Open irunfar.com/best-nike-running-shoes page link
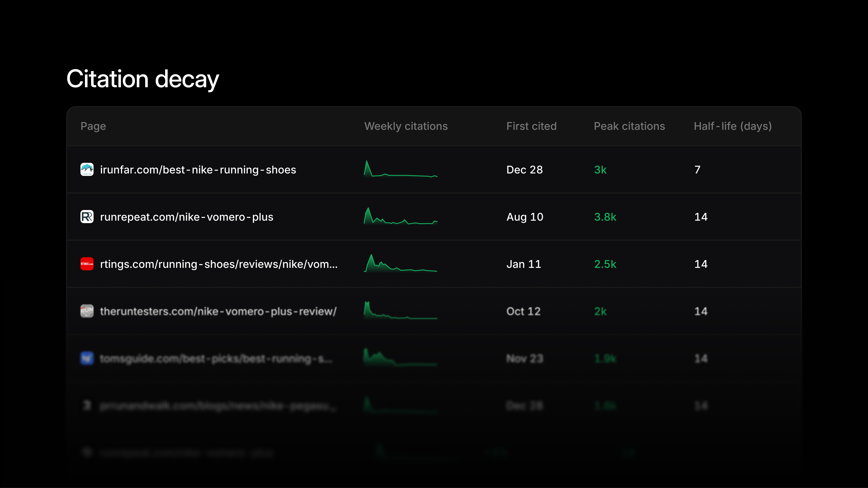Screen dimensions: 868x488 tap(198, 170)
